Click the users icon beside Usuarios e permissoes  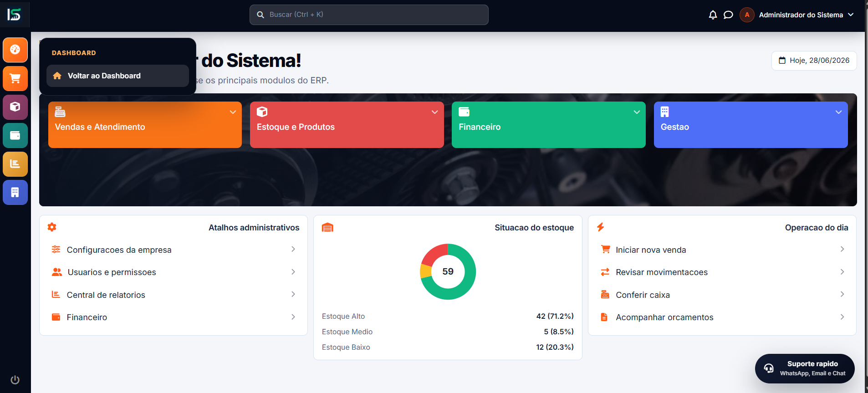(57, 272)
